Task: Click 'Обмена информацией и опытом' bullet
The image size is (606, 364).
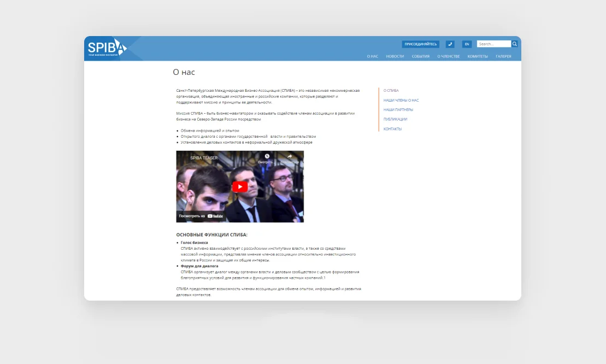Action: (x=210, y=131)
